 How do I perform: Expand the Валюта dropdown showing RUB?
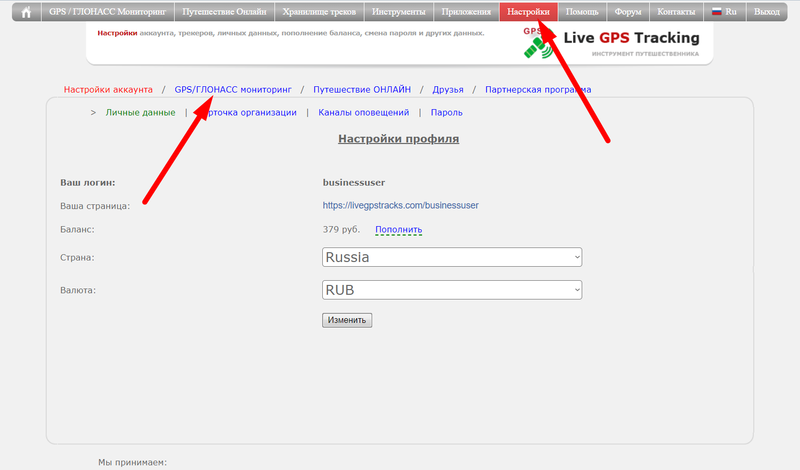[x=451, y=289]
